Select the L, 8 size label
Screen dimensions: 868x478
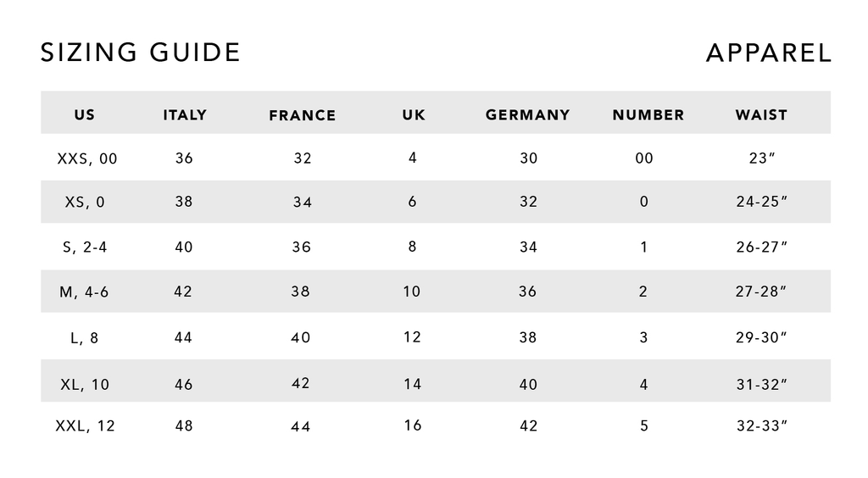84,337
